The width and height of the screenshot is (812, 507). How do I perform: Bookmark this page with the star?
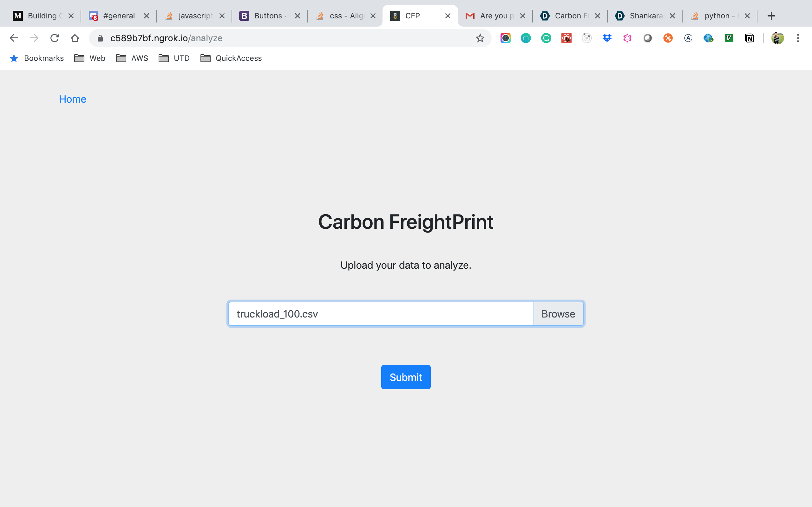(x=480, y=38)
